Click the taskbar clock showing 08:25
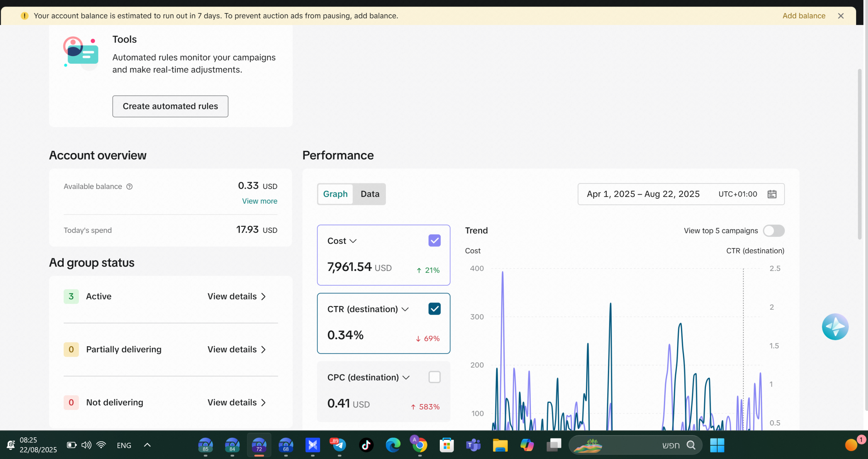868x459 pixels. click(38, 445)
